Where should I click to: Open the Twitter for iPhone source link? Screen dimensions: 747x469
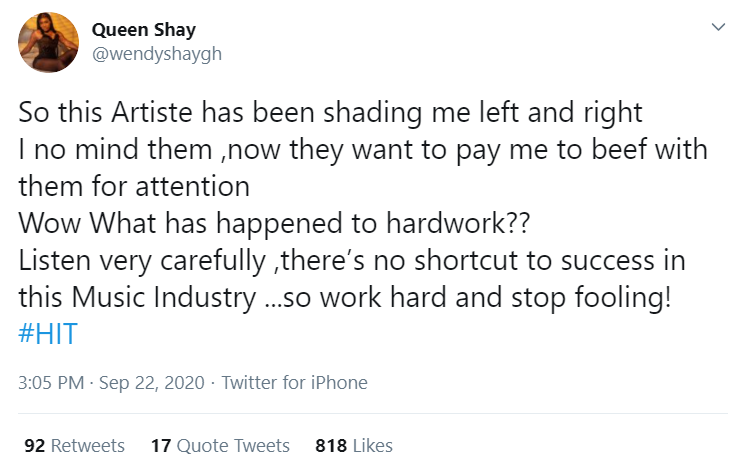tap(294, 382)
